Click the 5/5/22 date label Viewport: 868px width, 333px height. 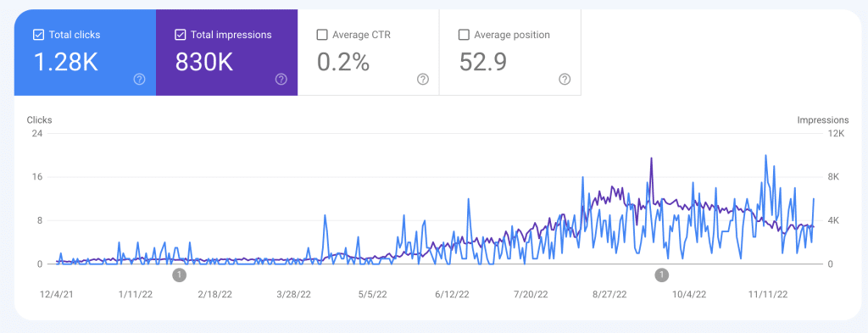(374, 294)
